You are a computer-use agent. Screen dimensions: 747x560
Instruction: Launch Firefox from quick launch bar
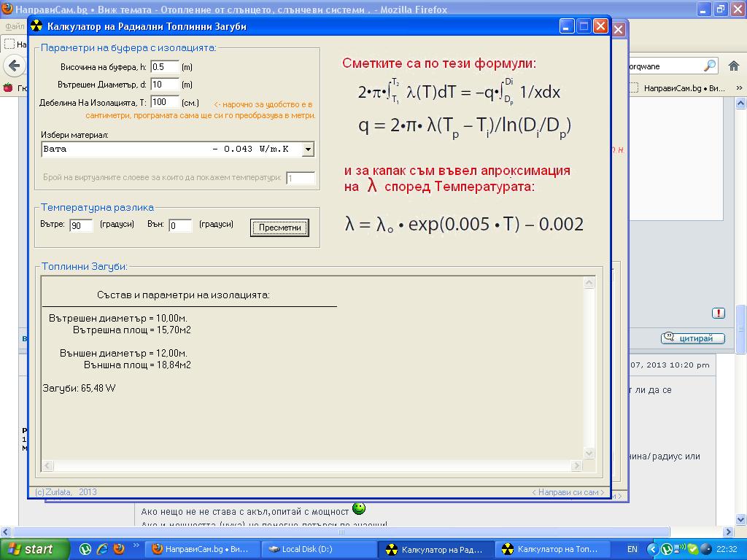pos(119,549)
